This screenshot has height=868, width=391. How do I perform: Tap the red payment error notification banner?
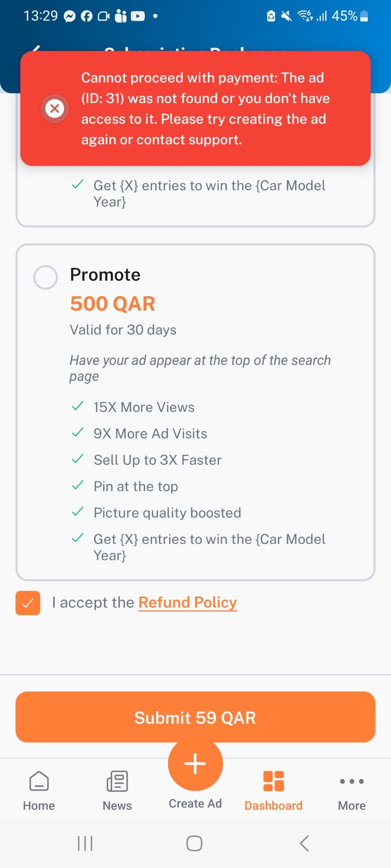click(x=195, y=108)
